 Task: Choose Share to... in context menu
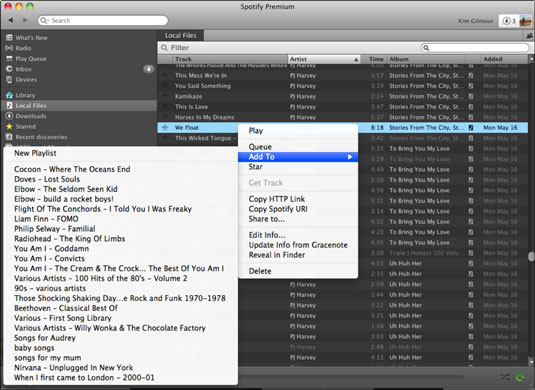pos(298,219)
